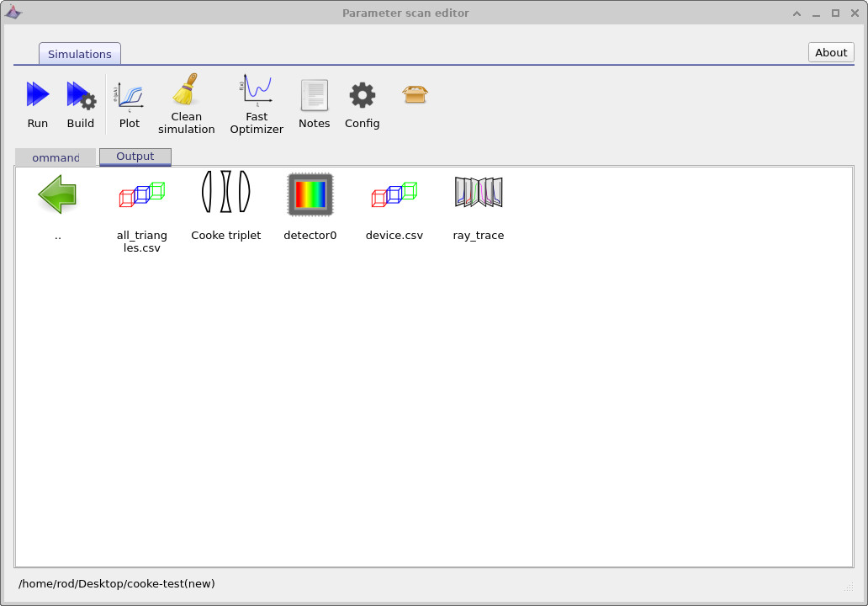The image size is (868, 606).
Task: Switch to the Output tab
Action: (135, 157)
